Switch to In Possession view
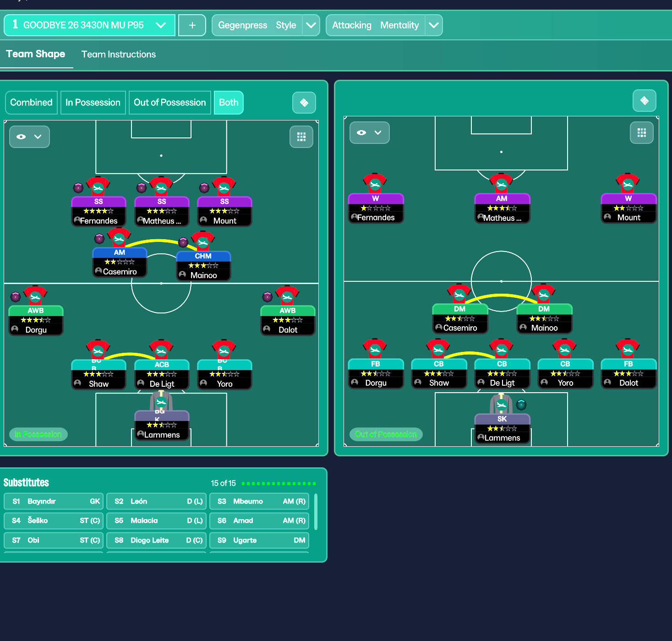The width and height of the screenshot is (672, 641). point(93,103)
